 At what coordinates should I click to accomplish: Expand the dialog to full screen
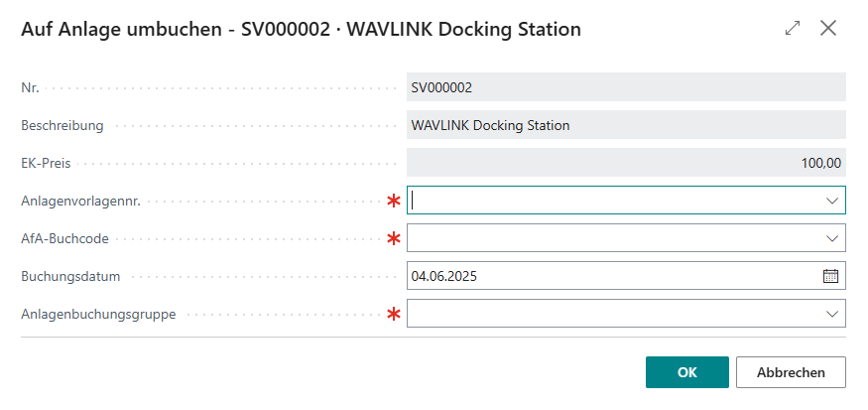click(792, 29)
